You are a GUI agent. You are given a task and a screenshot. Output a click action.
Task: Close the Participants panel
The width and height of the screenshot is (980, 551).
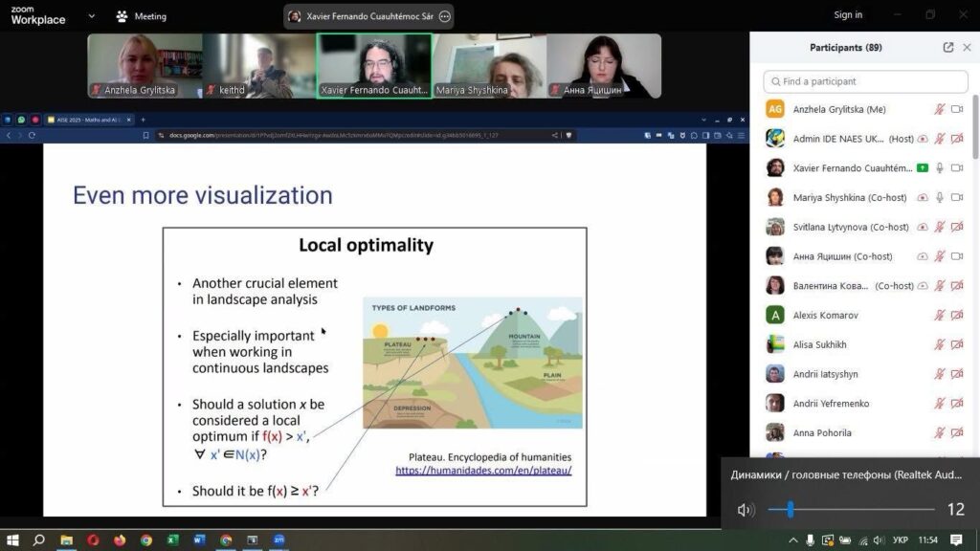(967, 48)
